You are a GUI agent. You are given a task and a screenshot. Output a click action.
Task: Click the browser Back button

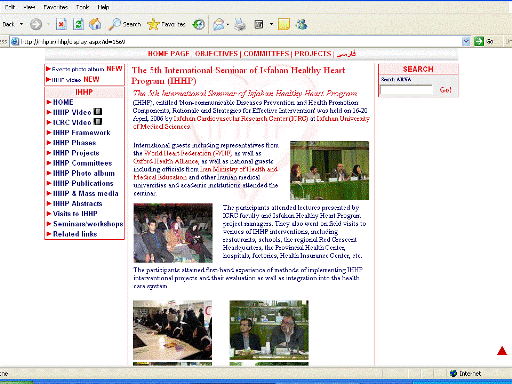tap(8, 24)
